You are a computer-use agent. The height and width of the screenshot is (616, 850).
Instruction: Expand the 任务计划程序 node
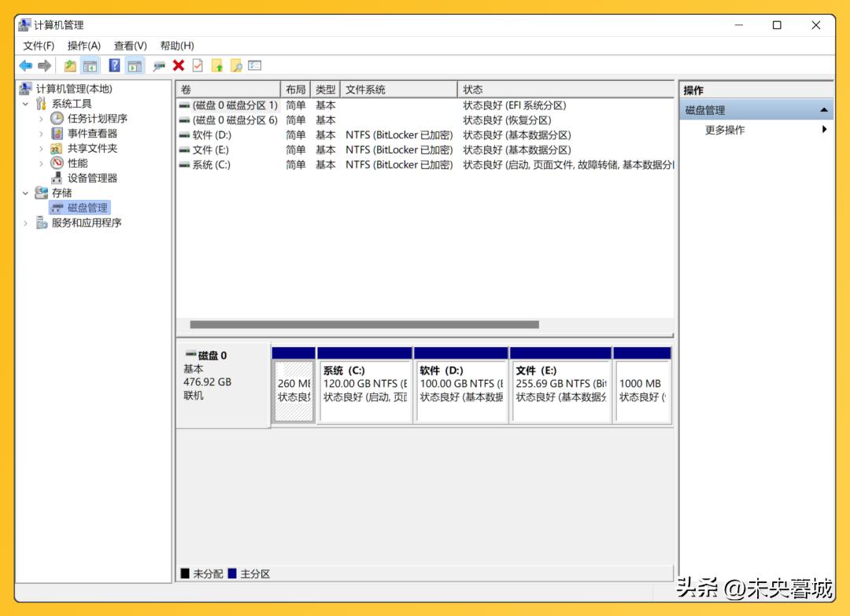[41, 119]
